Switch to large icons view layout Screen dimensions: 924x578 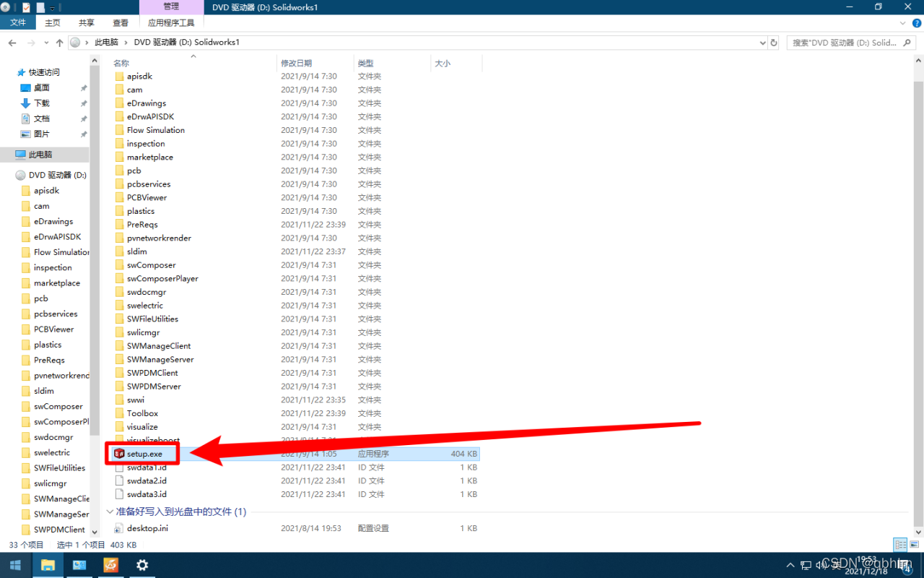click(914, 545)
